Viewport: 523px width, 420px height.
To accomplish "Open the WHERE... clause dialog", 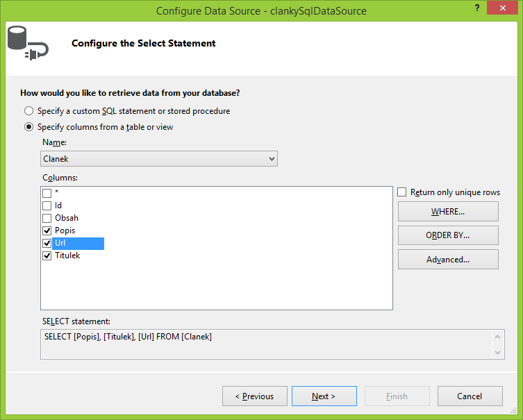I will click(x=448, y=211).
